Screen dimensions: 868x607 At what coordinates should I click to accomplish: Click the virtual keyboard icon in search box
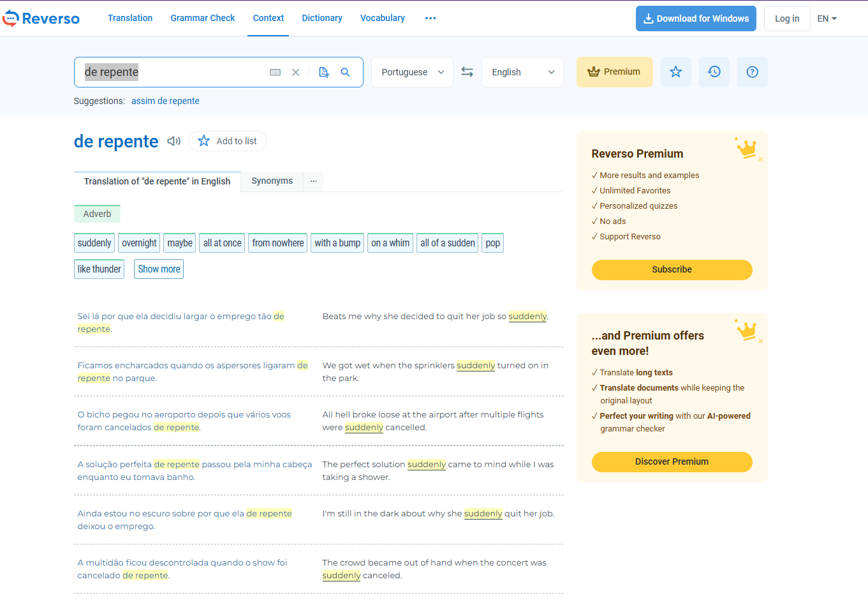[x=275, y=72]
